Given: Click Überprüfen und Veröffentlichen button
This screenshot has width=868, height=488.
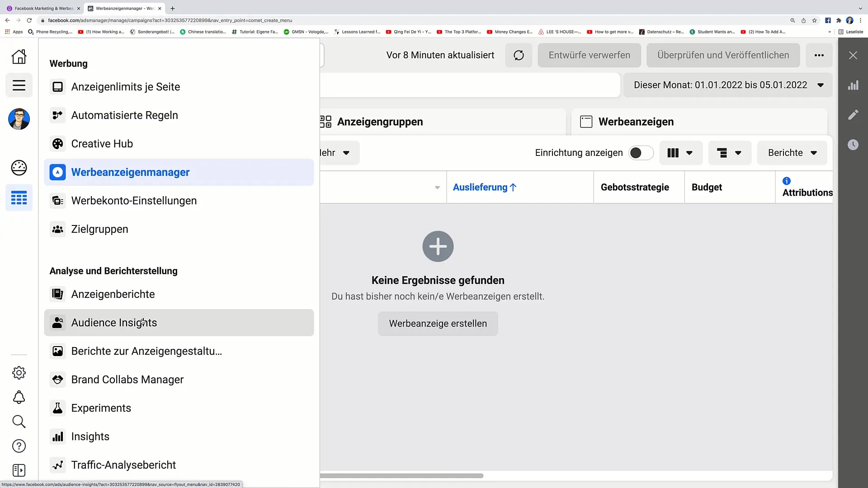Looking at the screenshot, I should tap(723, 55).
